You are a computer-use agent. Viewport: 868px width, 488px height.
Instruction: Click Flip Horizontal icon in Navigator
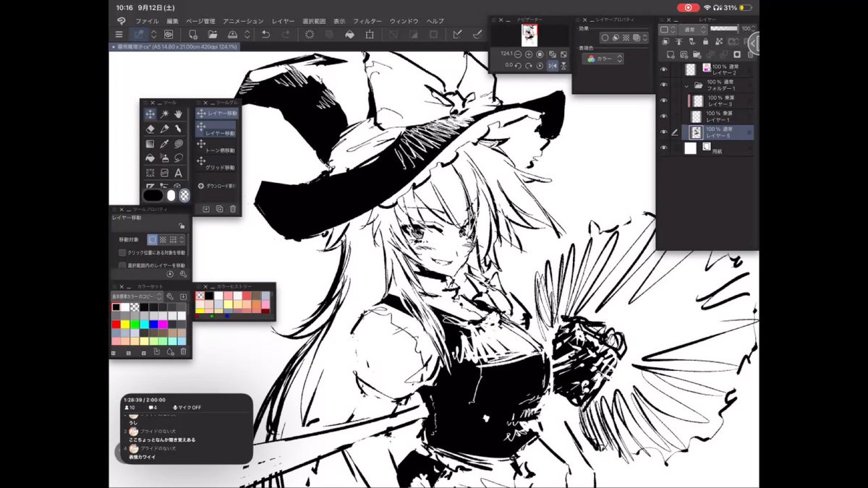553,65
